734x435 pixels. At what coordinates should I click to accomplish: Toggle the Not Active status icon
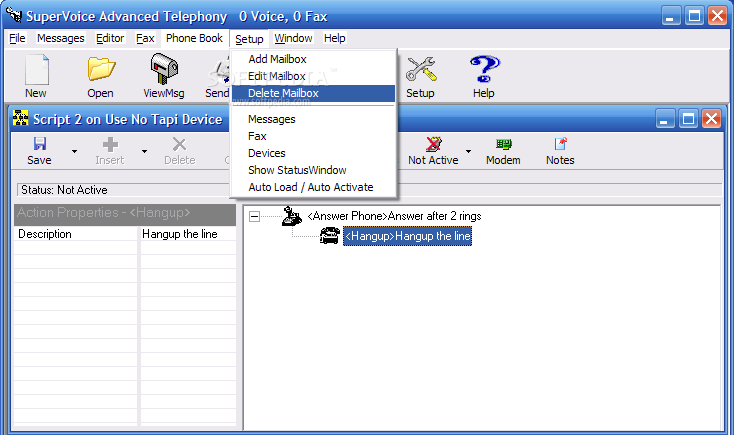pos(433,144)
